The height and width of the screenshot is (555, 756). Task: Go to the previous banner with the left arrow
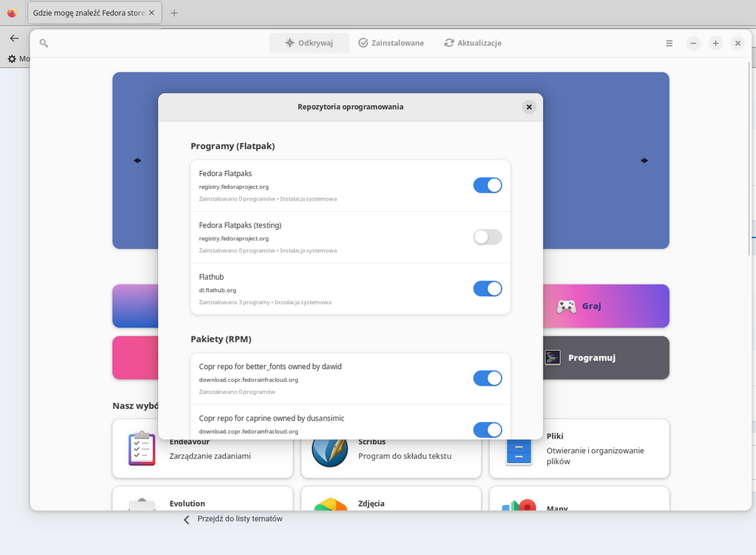pyautogui.click(x=138, y=160)
